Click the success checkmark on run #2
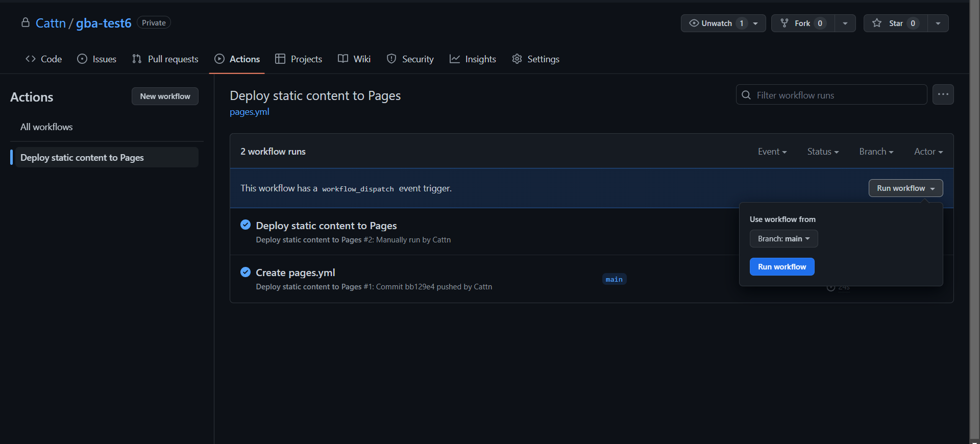 (246, 225)
